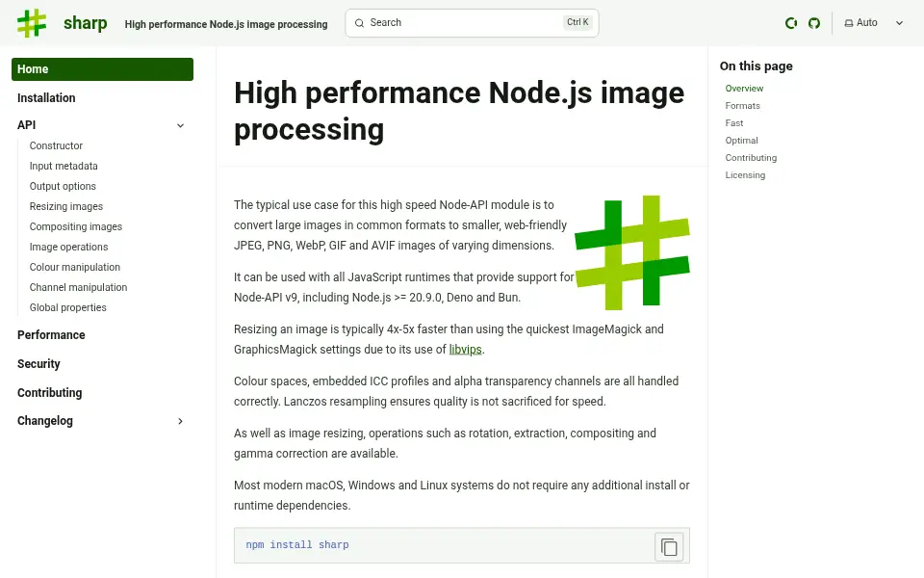Expand the Changelog section chevron

[180, 421]
